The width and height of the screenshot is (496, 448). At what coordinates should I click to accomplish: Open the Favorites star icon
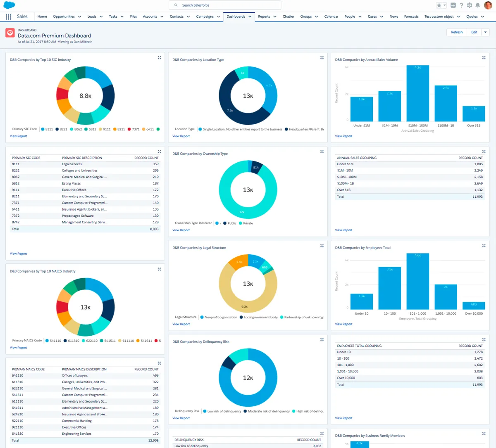tap(439, 5)
